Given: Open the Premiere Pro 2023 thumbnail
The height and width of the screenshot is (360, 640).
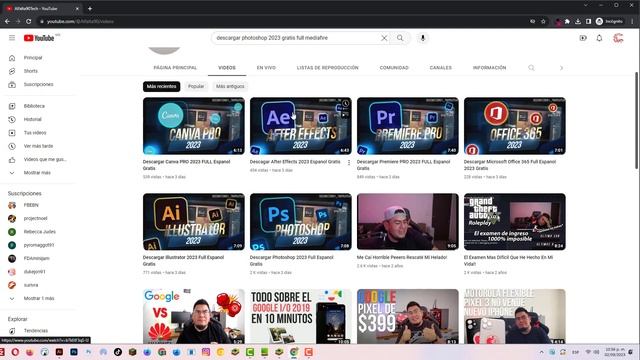Looking at the screenshot, I should pyautogui.click(x=408, y=126).
